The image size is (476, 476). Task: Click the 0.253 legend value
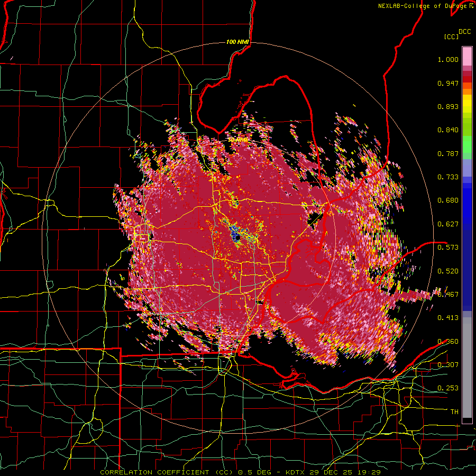448,388
